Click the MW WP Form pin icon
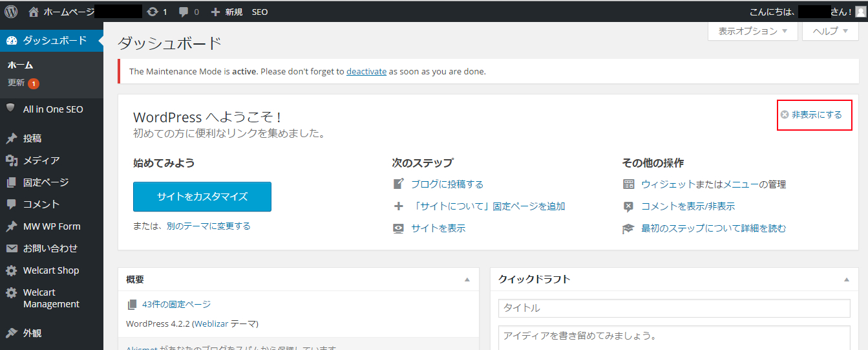 (12, 226)
